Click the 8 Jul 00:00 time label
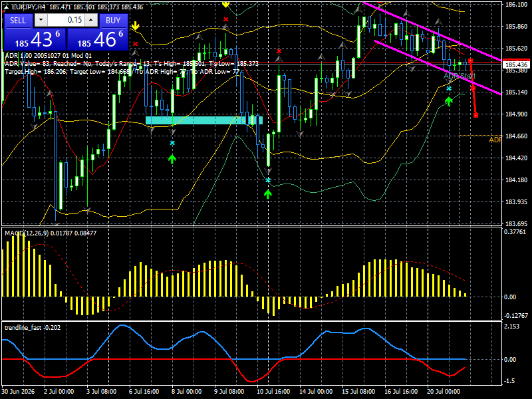This screenshot has width=532, height=399. 186,391
